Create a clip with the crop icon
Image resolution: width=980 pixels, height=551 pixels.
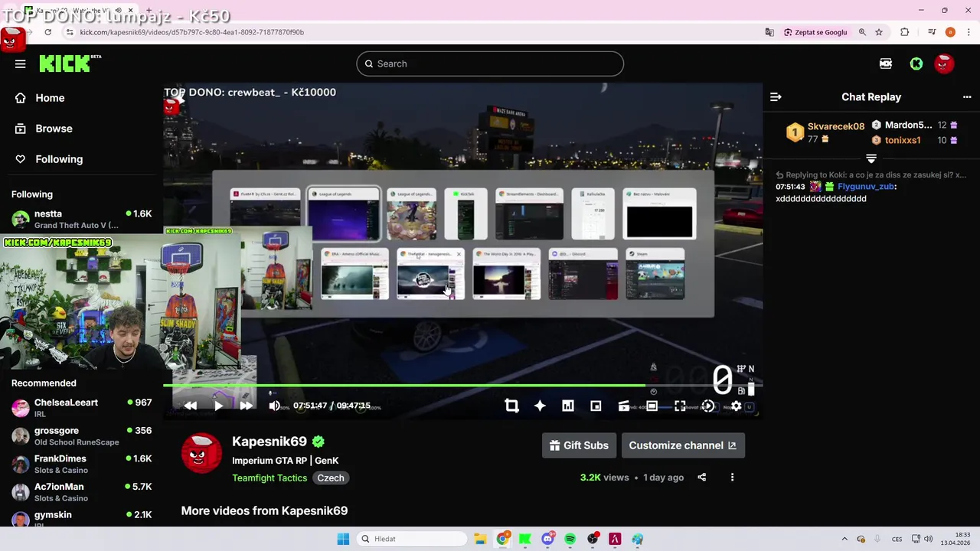coord(511,406)
